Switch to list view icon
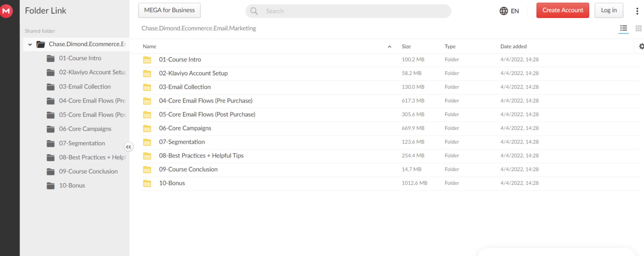 pyautogui.click(x=623, y=28)
